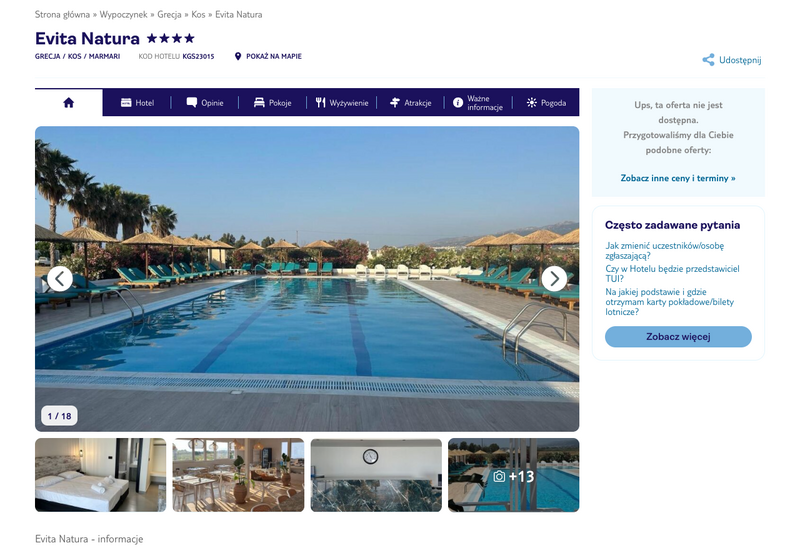Click the share icon next to Udostępnij

(x=708, y=60)
